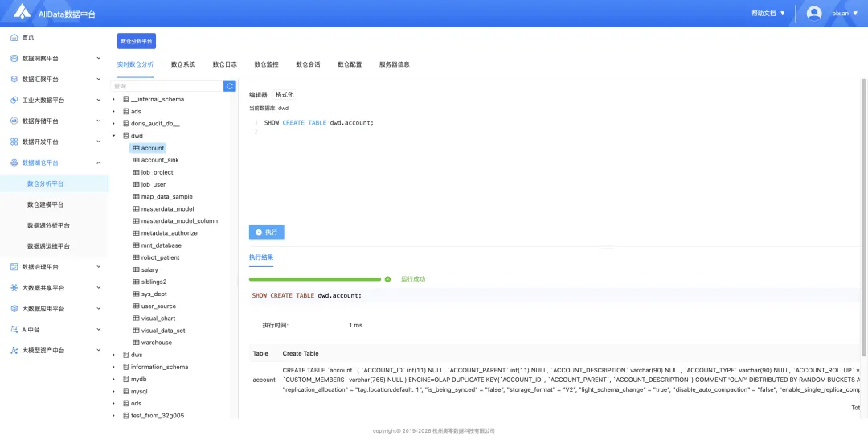The image size is (868, 440).
Task: Click the 格式化 format button
Action: click(285, 95)
